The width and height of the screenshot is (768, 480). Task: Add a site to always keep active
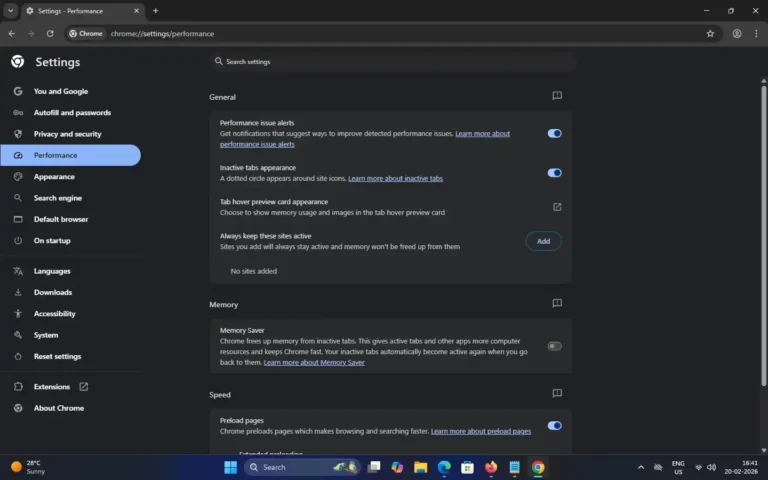click(543, 241)
